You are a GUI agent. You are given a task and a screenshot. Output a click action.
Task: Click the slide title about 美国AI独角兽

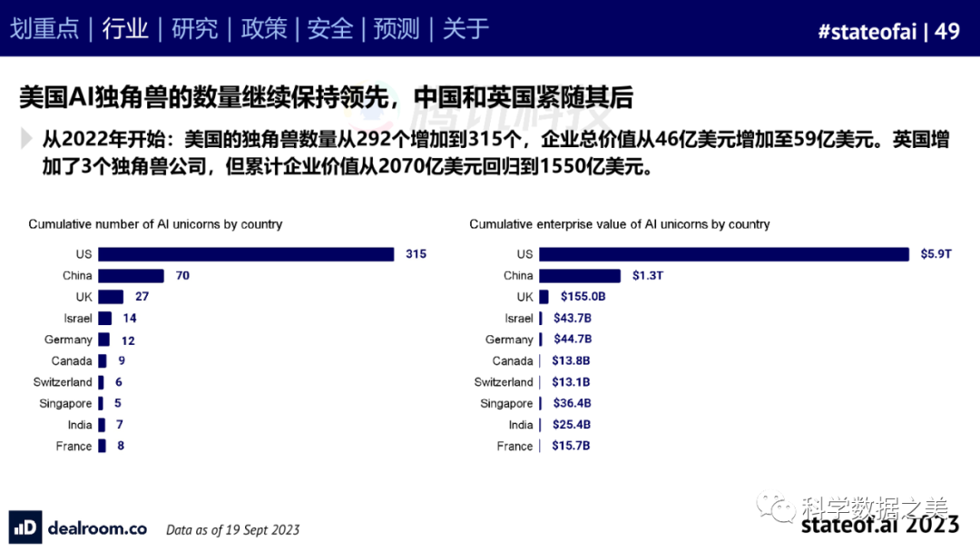pyautogui.click(x=325, y=98)
